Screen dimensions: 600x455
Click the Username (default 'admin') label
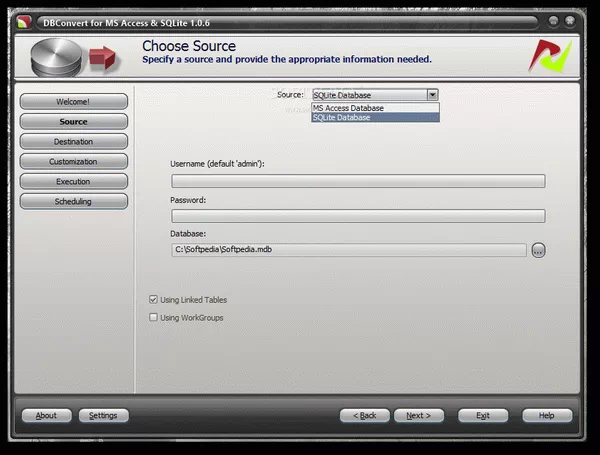click(x=217, y=164)
